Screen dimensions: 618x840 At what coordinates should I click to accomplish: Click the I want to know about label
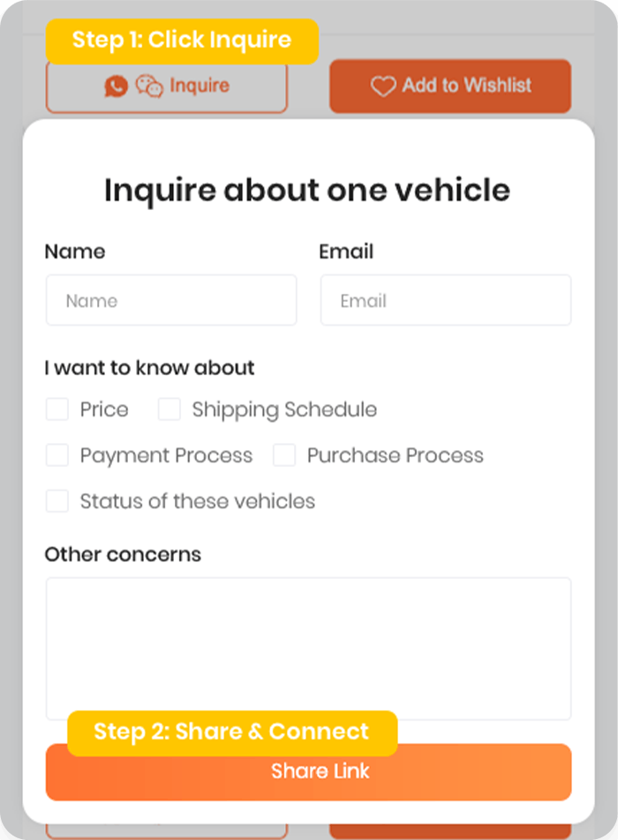[x=149, y=368]
